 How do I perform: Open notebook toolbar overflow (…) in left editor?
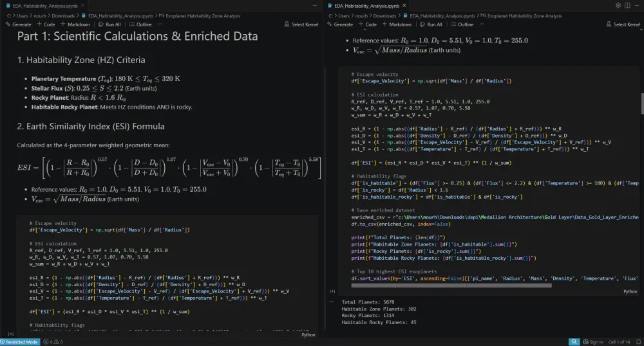click(x=160, y=24)
